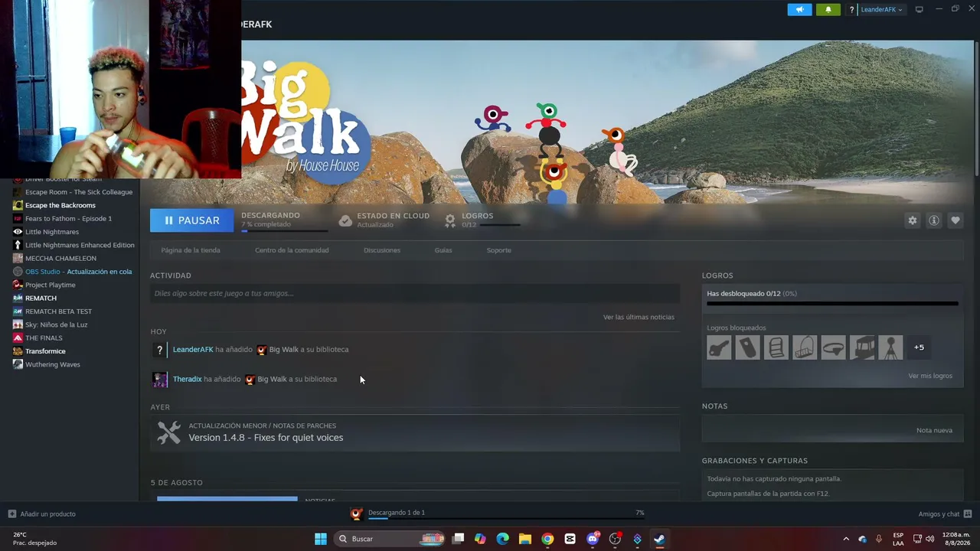Screen dimensions: 980x551
Task: Open Ver mis logros link
Action: [x=930, y=376]
